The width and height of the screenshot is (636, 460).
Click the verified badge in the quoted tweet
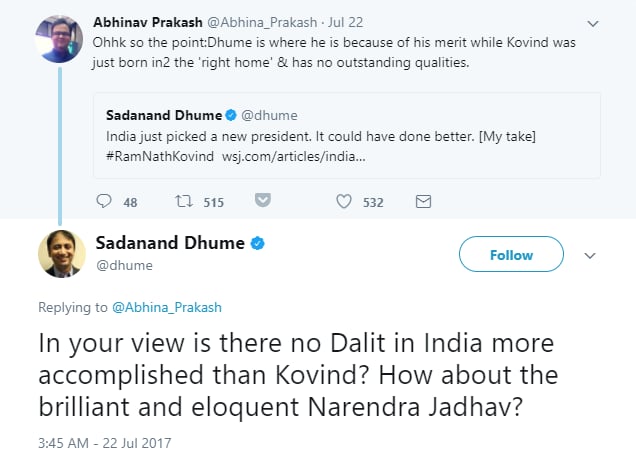pyautogui.click(x=230, y=115)
